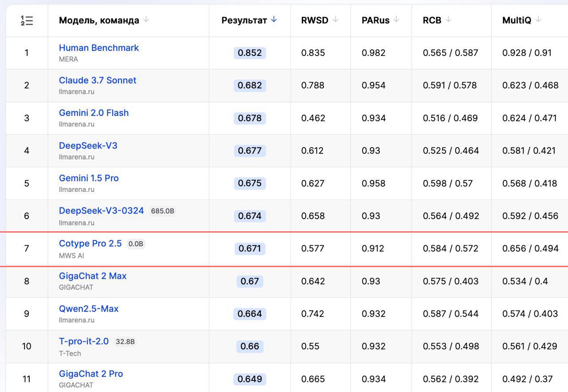This screenshot has height=392, width=568.
Task: Sort by model name arrow icon
Action: [x=146, y=20]
